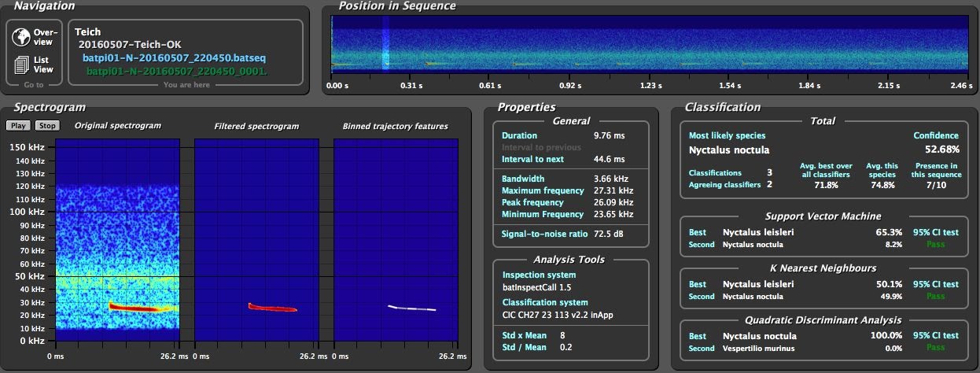Open the 20160507-Teich-OK folder entry
Viewport: 980px width, 373px height.
[128, 45]
